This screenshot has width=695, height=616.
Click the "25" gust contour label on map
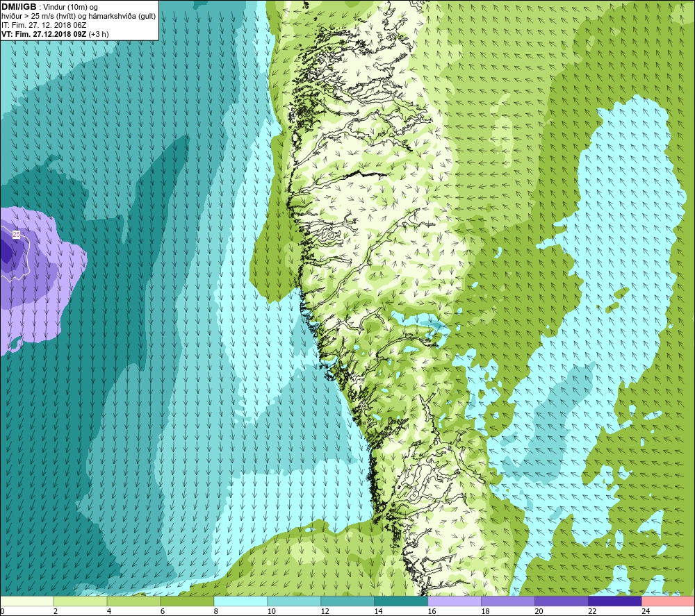tap(17, 234)
